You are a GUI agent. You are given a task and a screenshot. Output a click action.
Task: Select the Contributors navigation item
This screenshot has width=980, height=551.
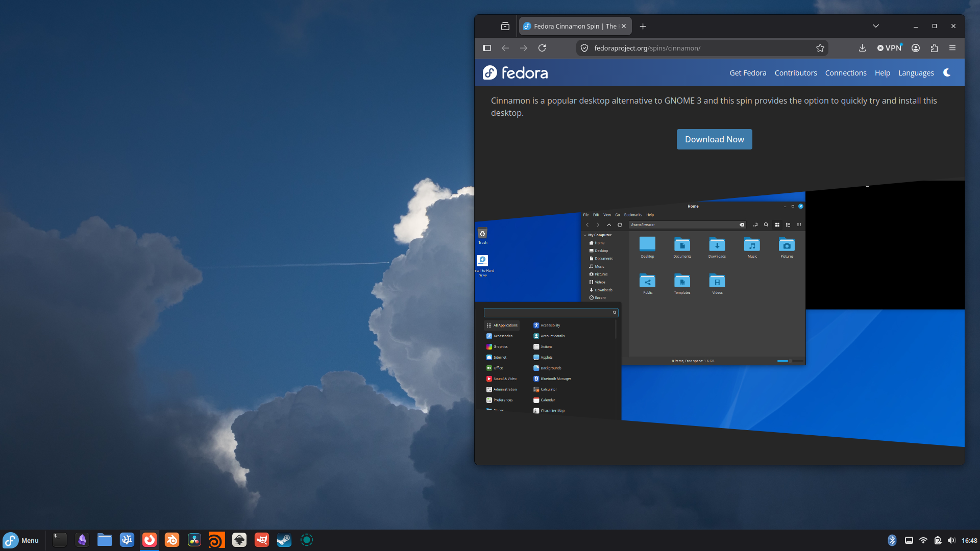click(796, 73)
